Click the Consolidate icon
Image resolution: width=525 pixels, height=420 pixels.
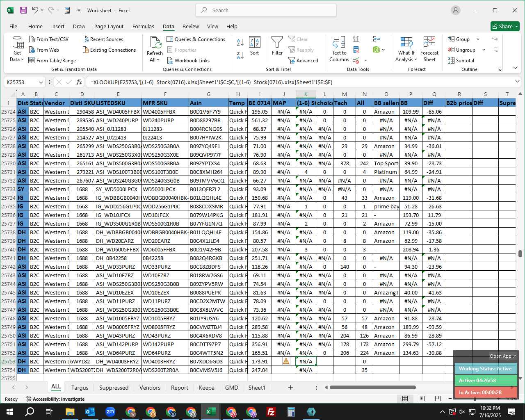click(376, 39)
